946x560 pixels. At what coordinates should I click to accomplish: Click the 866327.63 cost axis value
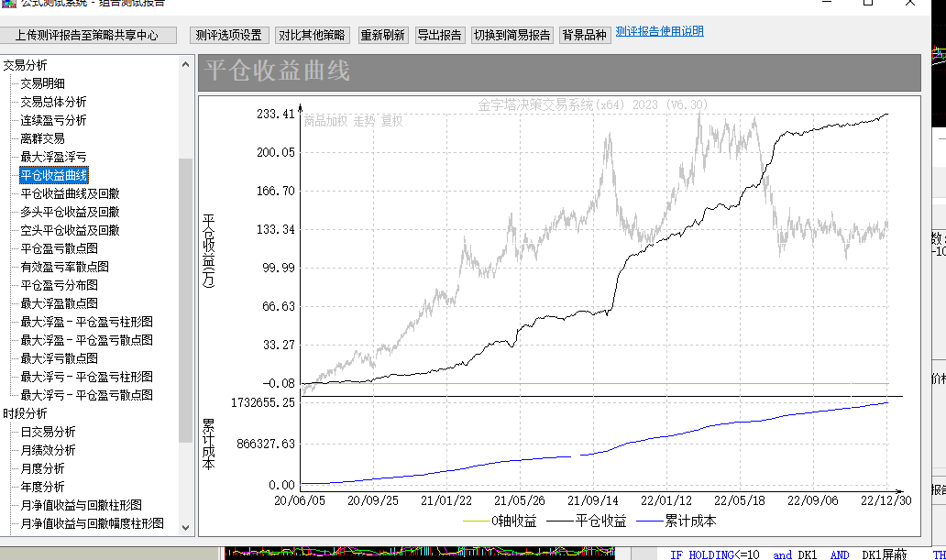tap(266, 445)
